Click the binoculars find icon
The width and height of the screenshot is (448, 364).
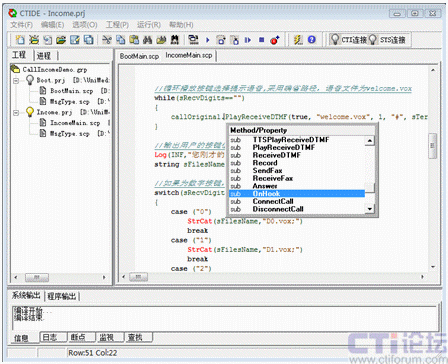pos(147,40)
